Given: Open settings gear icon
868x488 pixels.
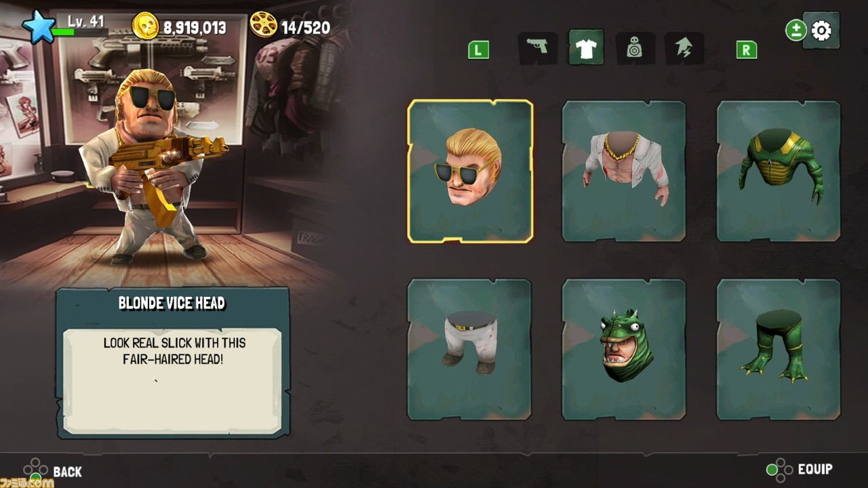Looking at the screenshot, I should [821, 30].
